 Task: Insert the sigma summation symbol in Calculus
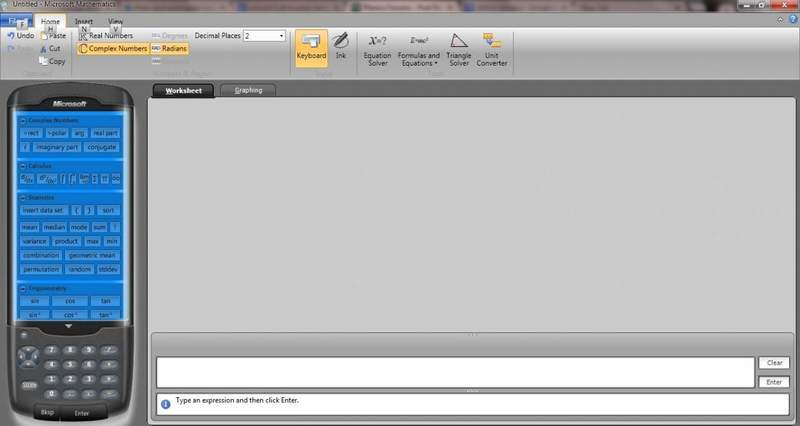(95, 179)
